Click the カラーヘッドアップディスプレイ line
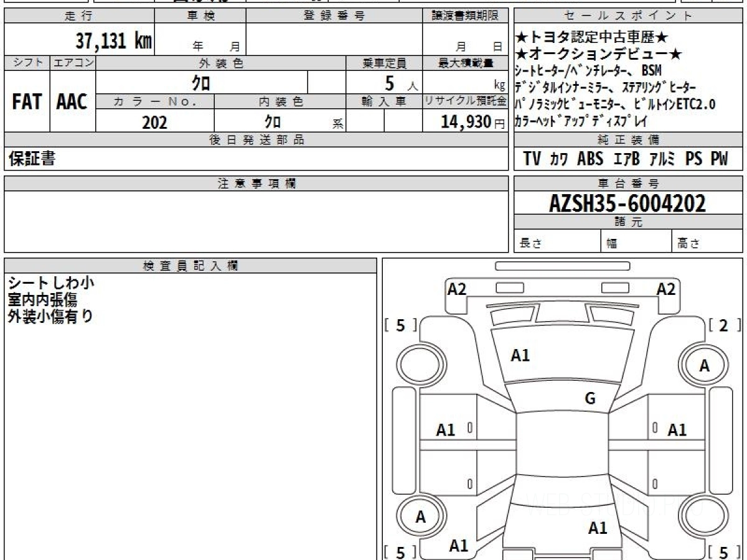The image size is (747, 560). click(581, 121)
